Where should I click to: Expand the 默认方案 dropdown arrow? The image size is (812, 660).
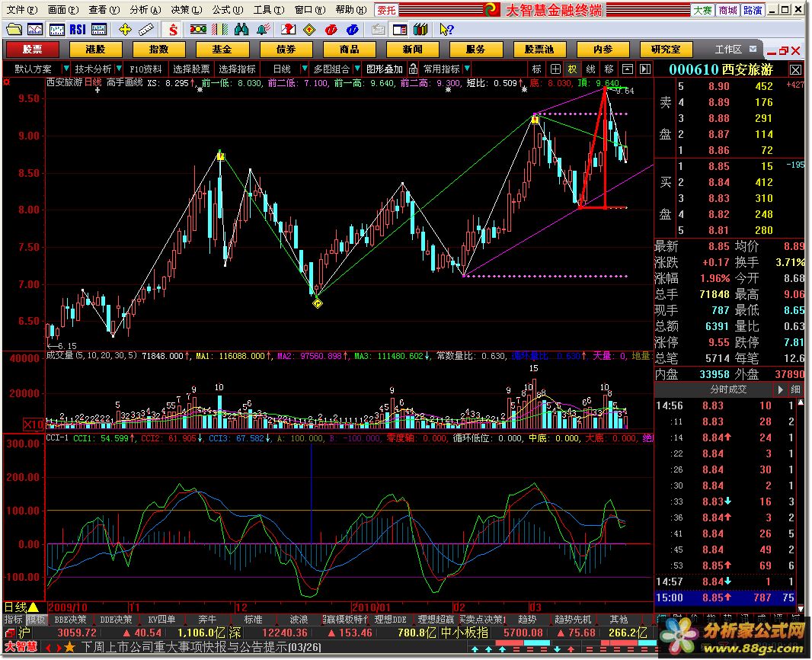click(66, 69)
